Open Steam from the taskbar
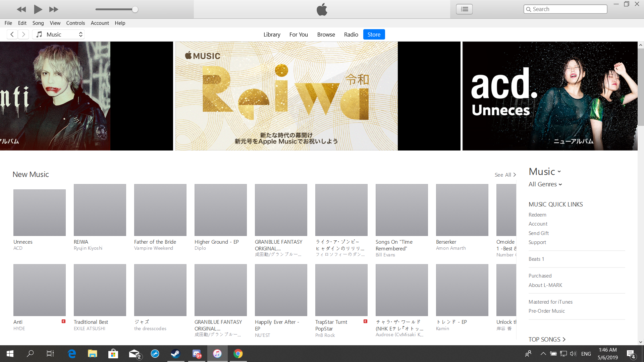Viewport: 644px width, 362px height. coord(175,354)
